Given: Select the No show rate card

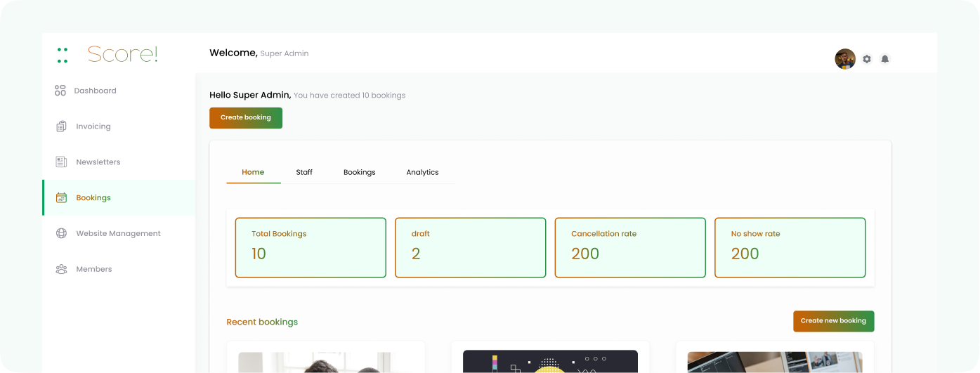Looking at the screenshot, I should (x=790, y=247).
